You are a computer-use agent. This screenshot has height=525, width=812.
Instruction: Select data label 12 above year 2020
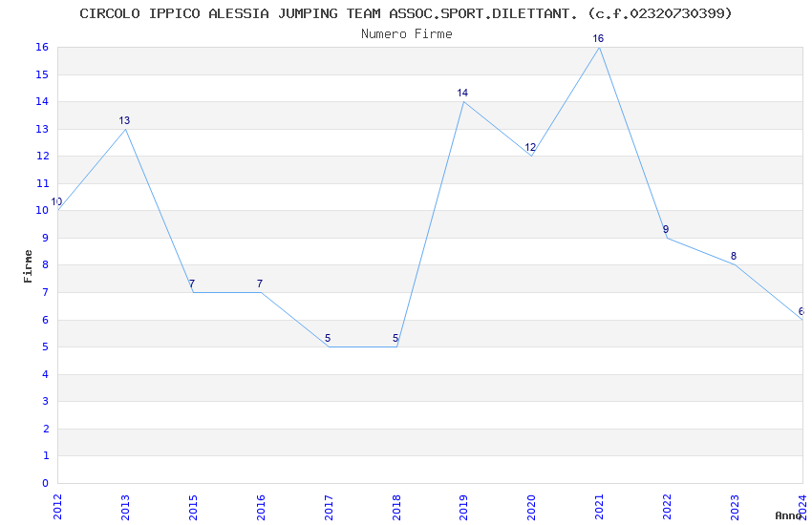click(530, 147)
